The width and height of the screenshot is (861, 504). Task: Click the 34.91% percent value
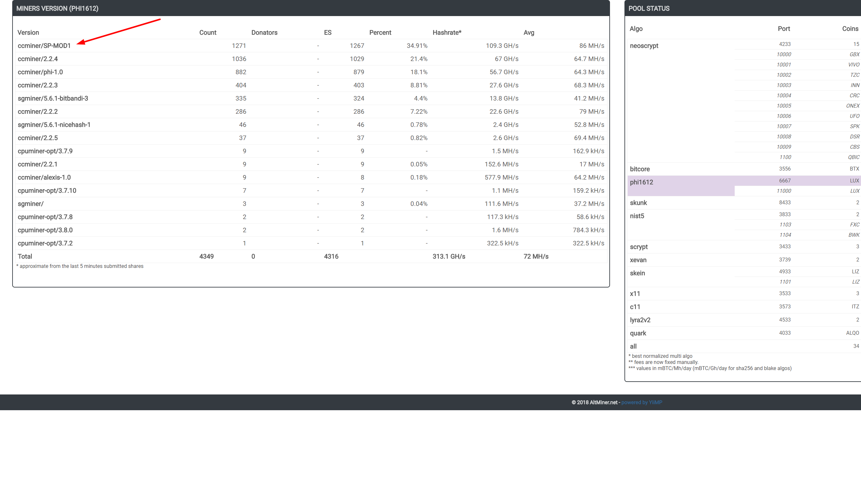[x=417, y=46]
